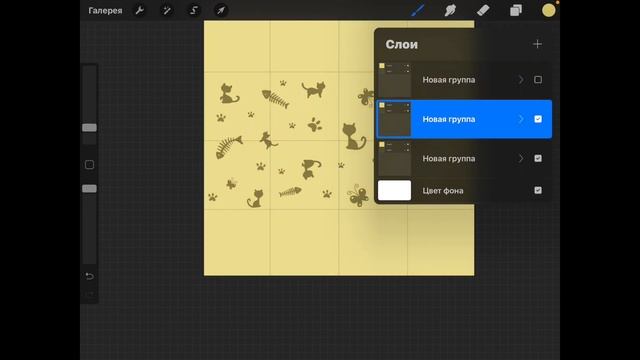Select the Eraser tool
640x360 pixels.
pyautogui.click(x=483, y=10)
